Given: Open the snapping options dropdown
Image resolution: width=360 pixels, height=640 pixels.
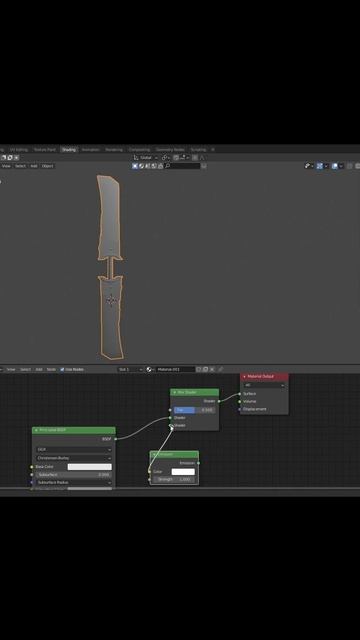Looking at the screenshot, I should (x=183, y=158).
